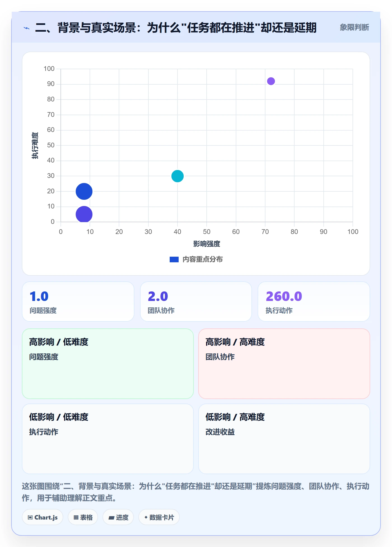
Task: Click the 执行难度 y-axis title
Action: pos(35,145)
